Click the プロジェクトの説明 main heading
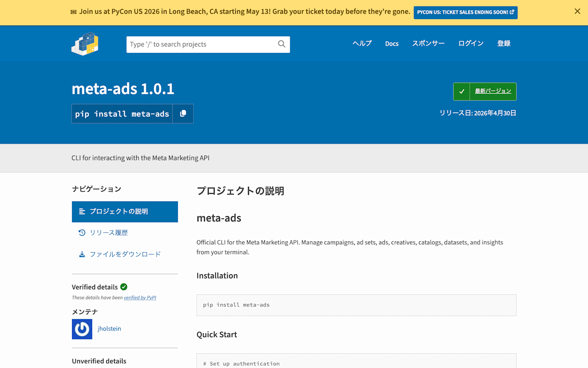 [x=240, y=191]
